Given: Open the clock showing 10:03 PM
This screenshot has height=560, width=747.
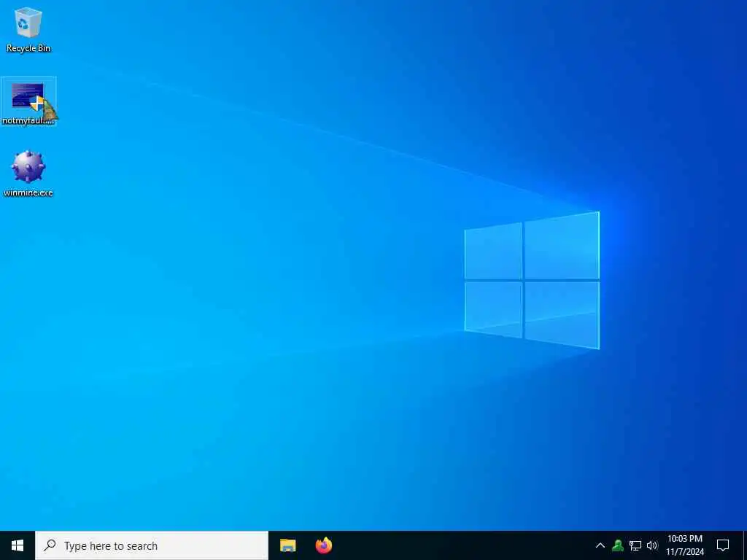Looking at the screenshot, I should point(684,545).
